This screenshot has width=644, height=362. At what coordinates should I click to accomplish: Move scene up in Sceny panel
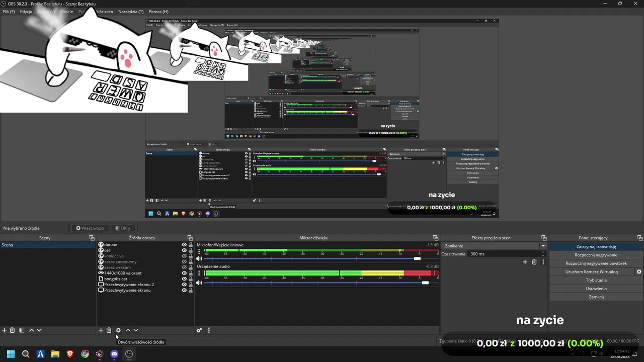pyautogui.click(x=31, y=330)
